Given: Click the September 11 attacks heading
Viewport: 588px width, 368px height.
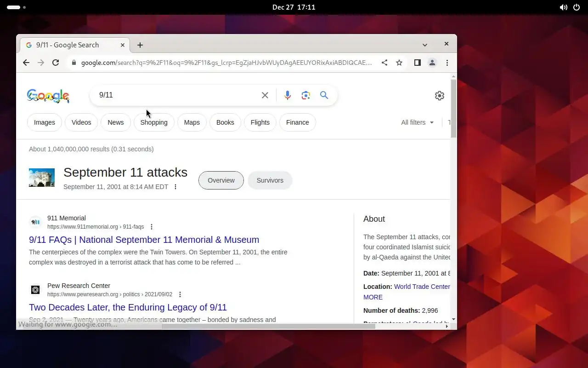Looking at the screenshot, I should pos(125,172).
